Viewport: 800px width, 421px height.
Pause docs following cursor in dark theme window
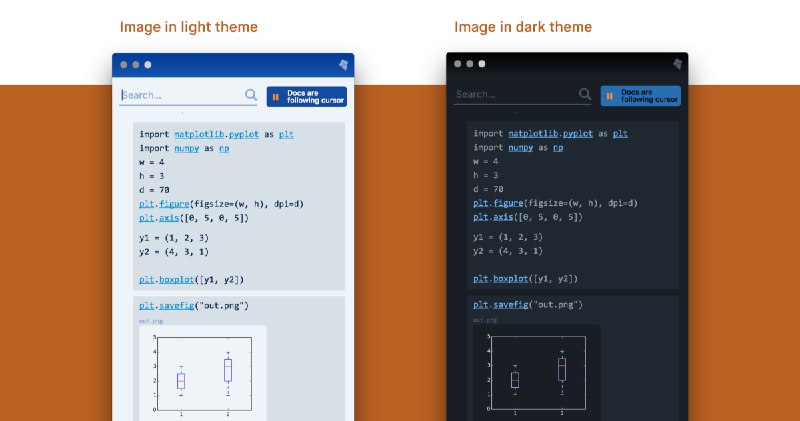(641, 96)
